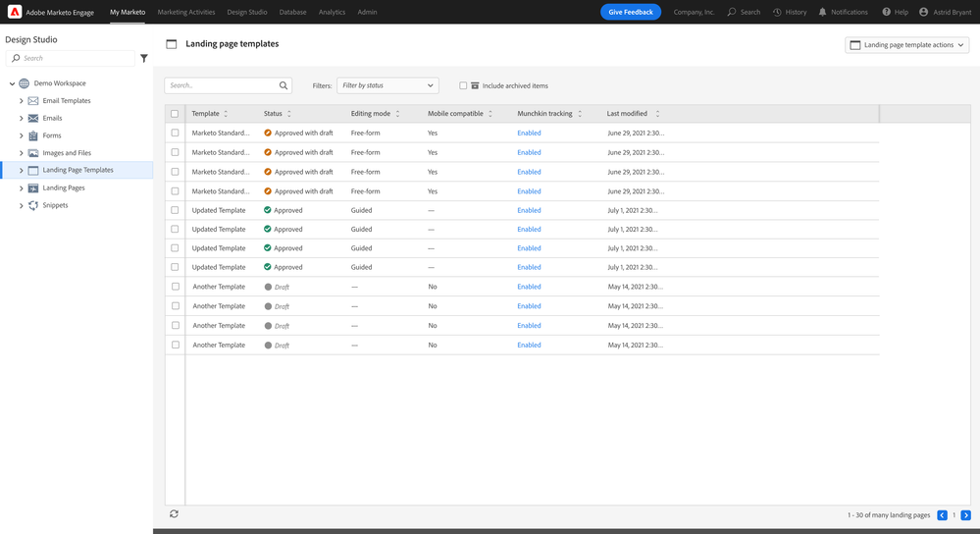
Task: Go to next page arrow
Action: point(965,515)
